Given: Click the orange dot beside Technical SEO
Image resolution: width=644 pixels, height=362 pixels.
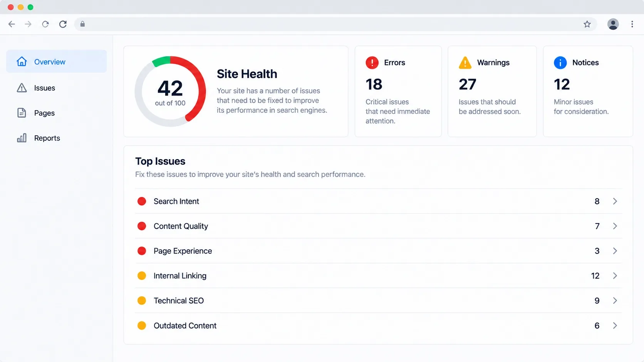Looking at the screenshot, I should pos(142,300).
